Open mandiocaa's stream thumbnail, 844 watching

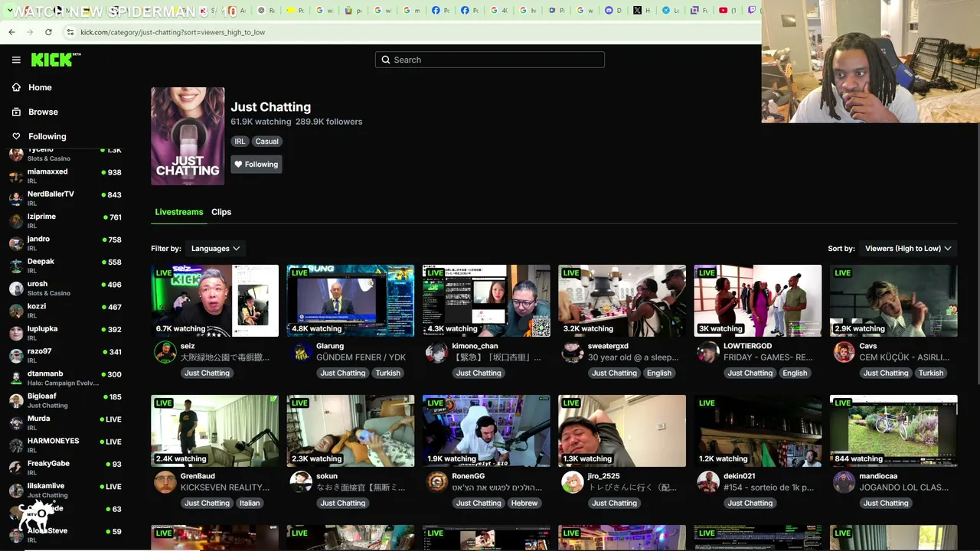tap(893, 431)
